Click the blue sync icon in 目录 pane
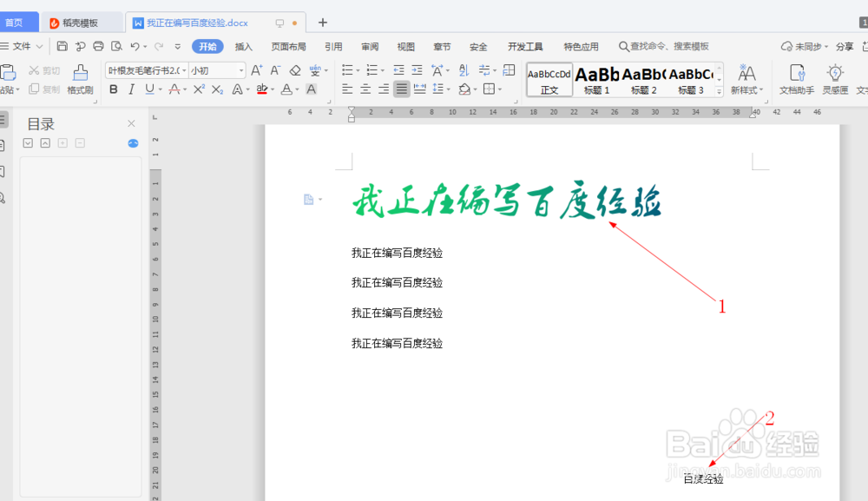 pyautogui.click(x=133, y=143)
